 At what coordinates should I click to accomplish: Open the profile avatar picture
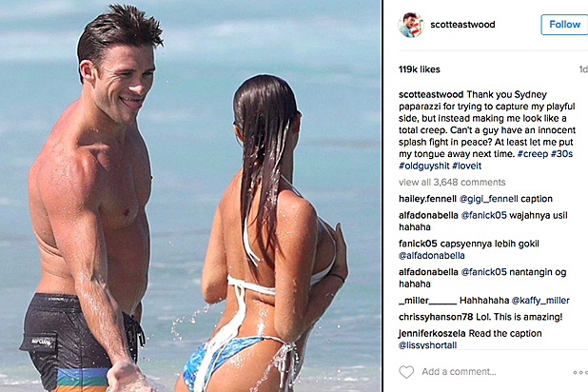coord(411,25)
